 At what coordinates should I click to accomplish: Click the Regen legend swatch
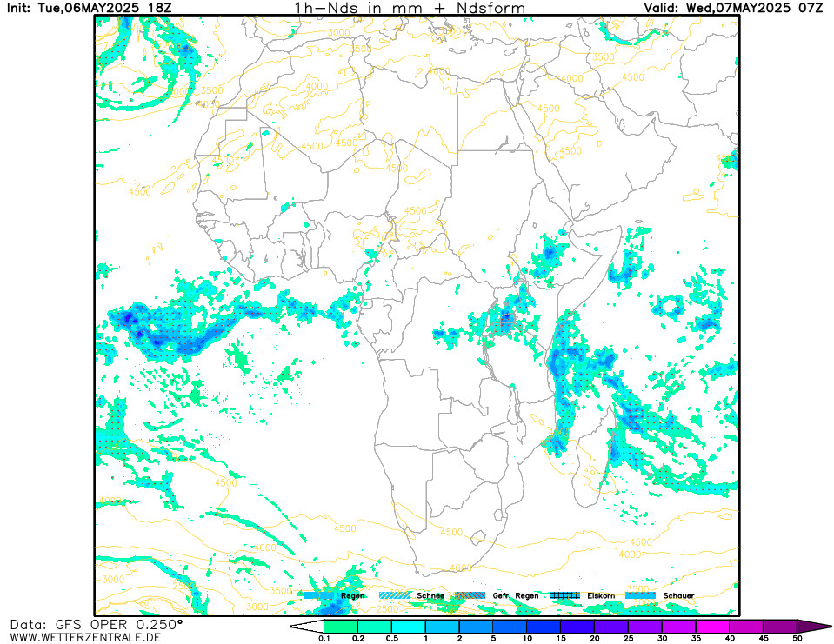click(318, 595)
